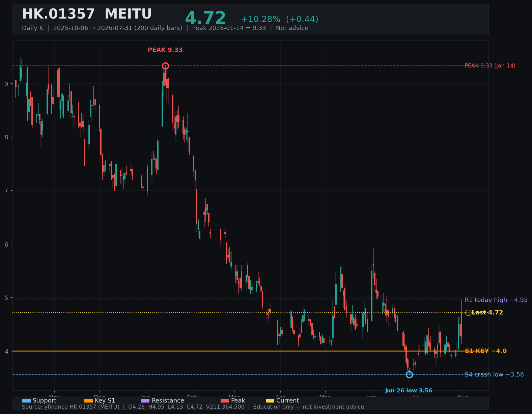Image resolution: width=532 pixels, height=414 pixels.
Task: Click the R1 today high ~4.95 label
Action: point(496,300)
